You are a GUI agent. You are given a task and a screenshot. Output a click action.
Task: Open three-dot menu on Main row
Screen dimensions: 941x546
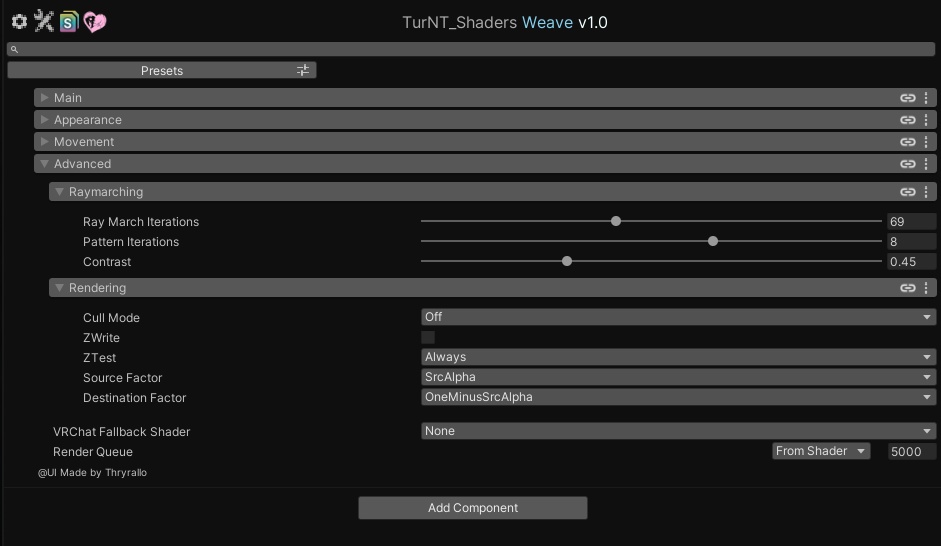(x=926, y=98)
